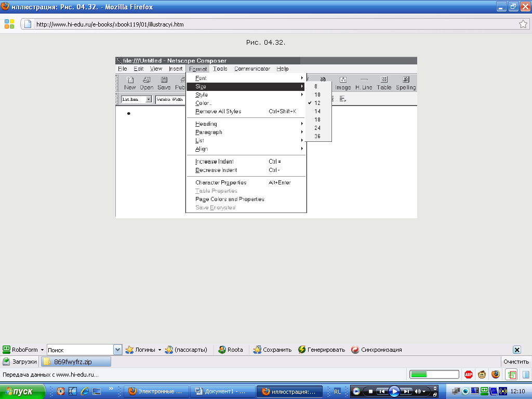Click Remove All Styles menu entry
Screen dimensions: 532x399
[x=246, y=111]
